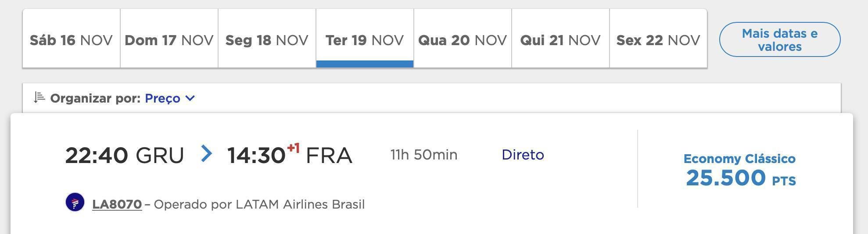Open the Direto flight details link
Screen dimensions: 868x234
point(523,155)
